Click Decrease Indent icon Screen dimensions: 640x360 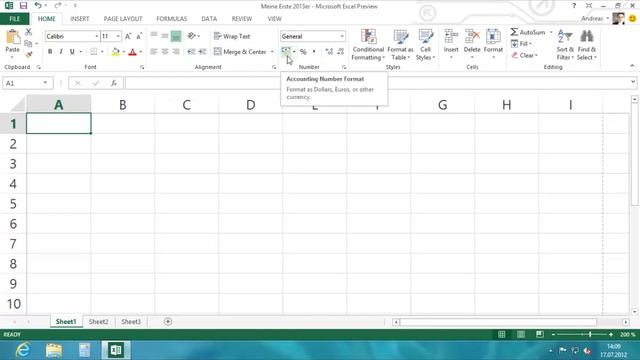tap(191, 52)
